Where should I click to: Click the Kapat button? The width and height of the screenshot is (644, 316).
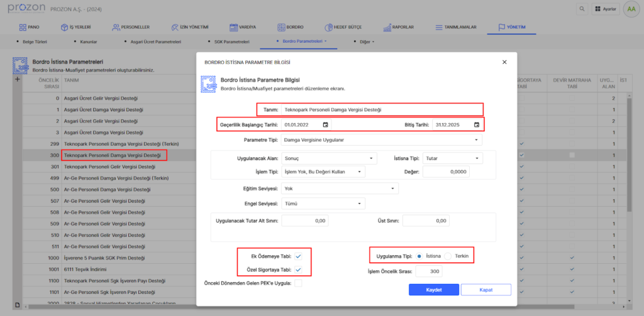pos(485,290)
